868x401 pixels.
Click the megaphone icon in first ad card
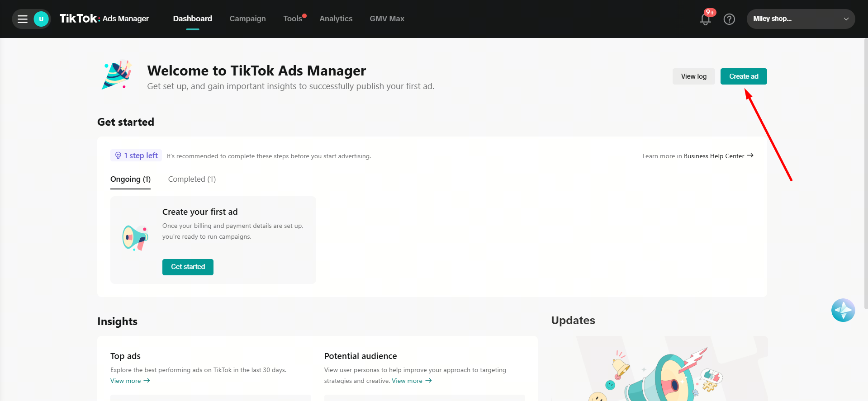pos(135,238)
